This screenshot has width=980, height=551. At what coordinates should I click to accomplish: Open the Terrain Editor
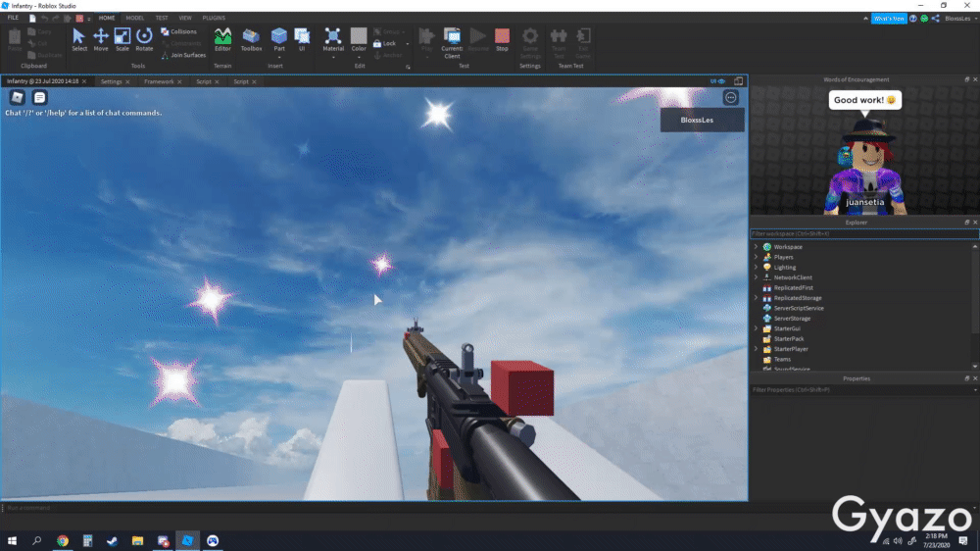point(222,40)
